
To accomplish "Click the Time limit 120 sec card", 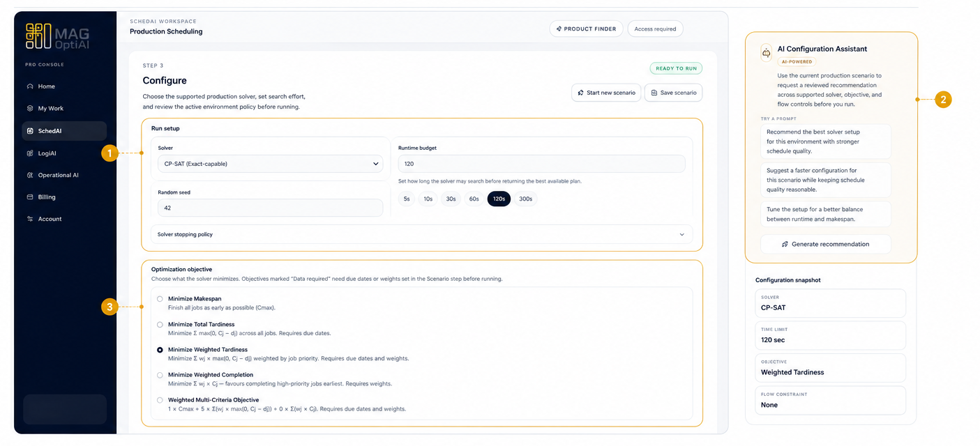I will click(831, 335).
